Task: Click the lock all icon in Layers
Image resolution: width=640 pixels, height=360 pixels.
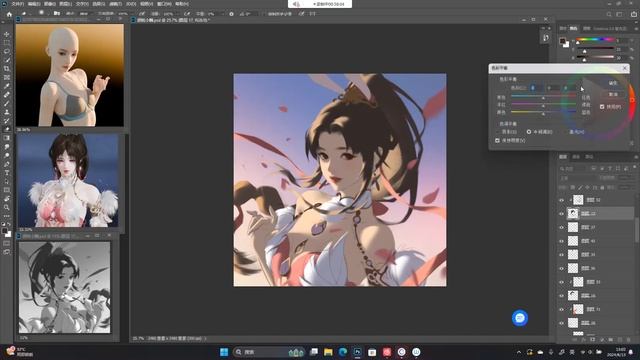Action: coord(602,187)
